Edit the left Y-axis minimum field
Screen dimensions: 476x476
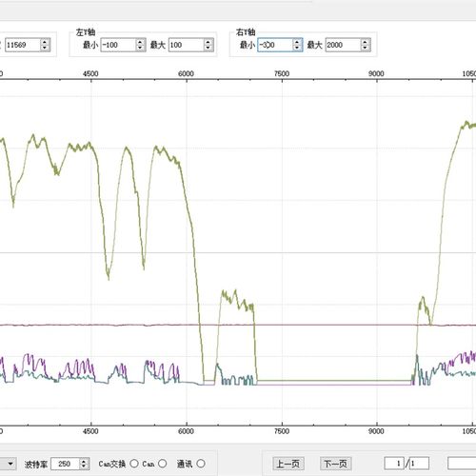tap(118, 45)
